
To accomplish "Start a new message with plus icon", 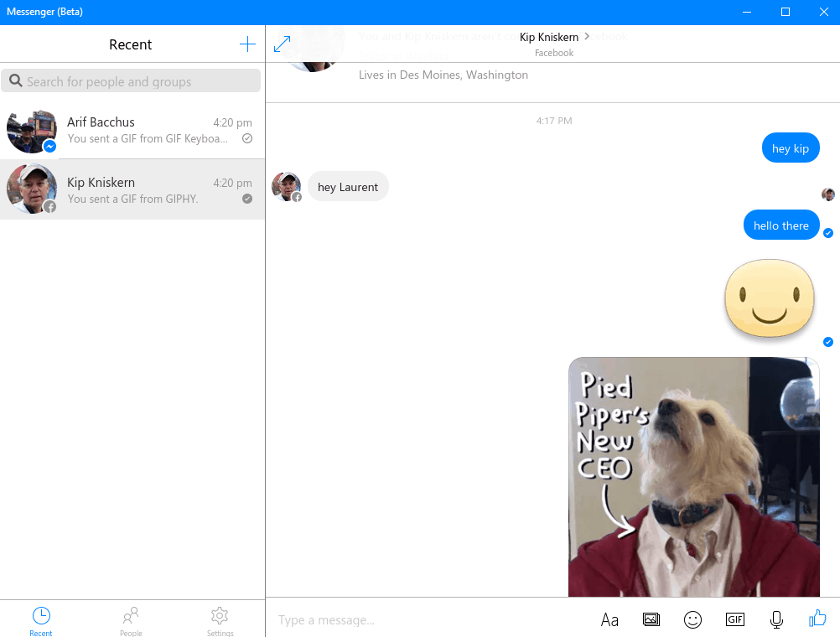I will tap(247, 44).
